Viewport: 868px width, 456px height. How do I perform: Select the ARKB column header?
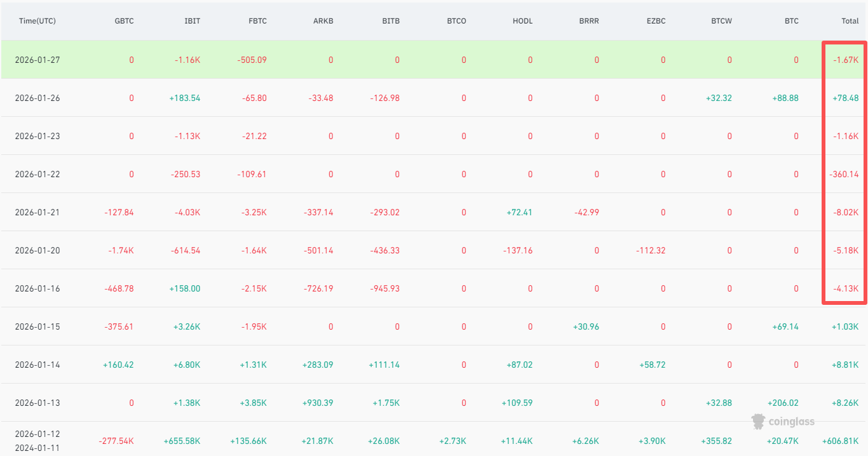coord(323,21)
